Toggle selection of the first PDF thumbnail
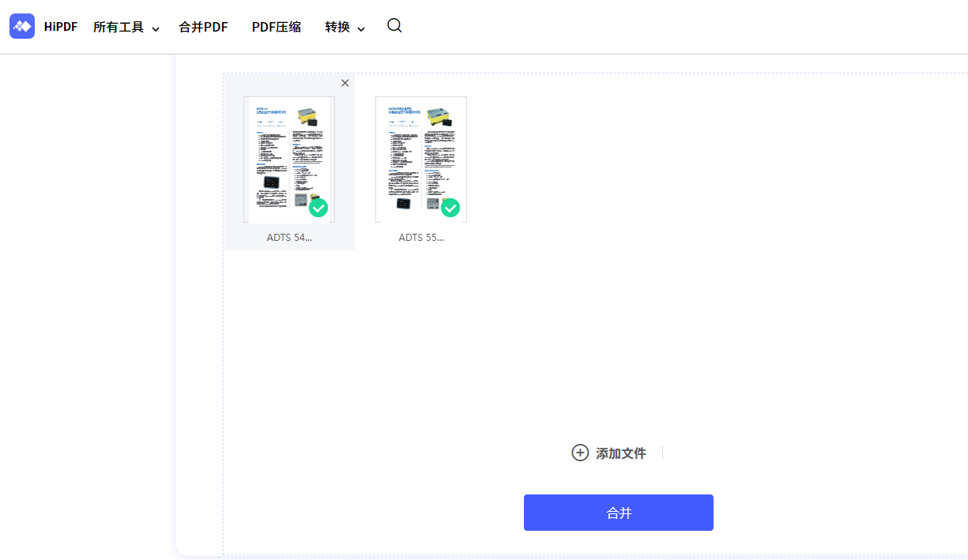Viewport: 968px width, 560px height. click(x=289, y=158)
